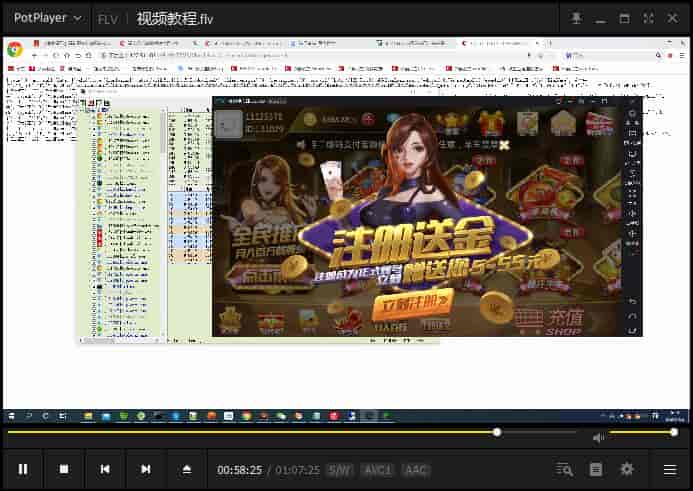Open the PotPlayer main menu dropdown

[48, 18]
